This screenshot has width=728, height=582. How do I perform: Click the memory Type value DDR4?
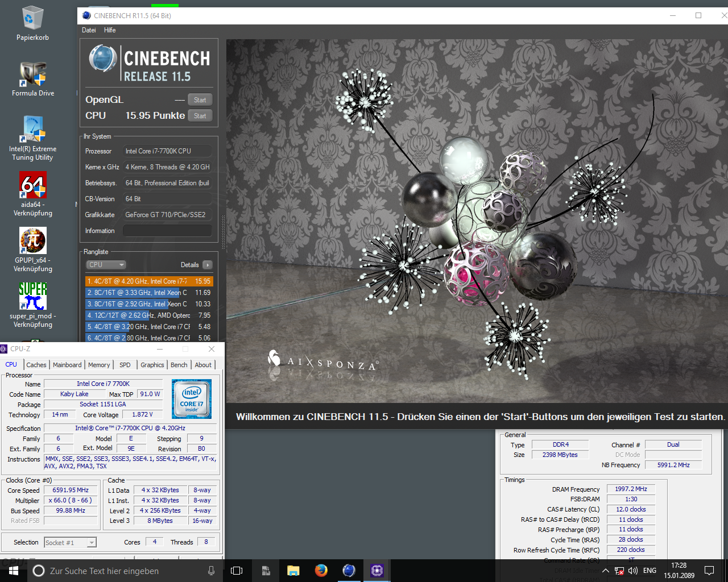(560, 444)
